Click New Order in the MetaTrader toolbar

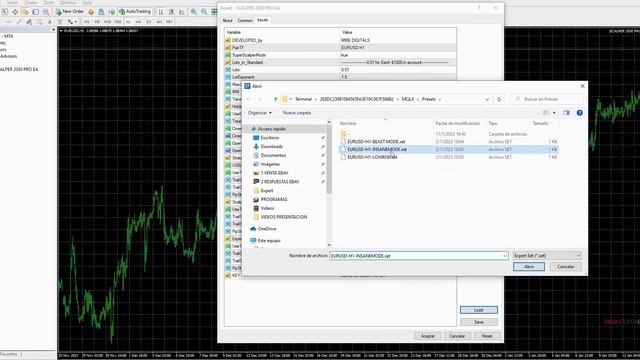tap(70, 12)
